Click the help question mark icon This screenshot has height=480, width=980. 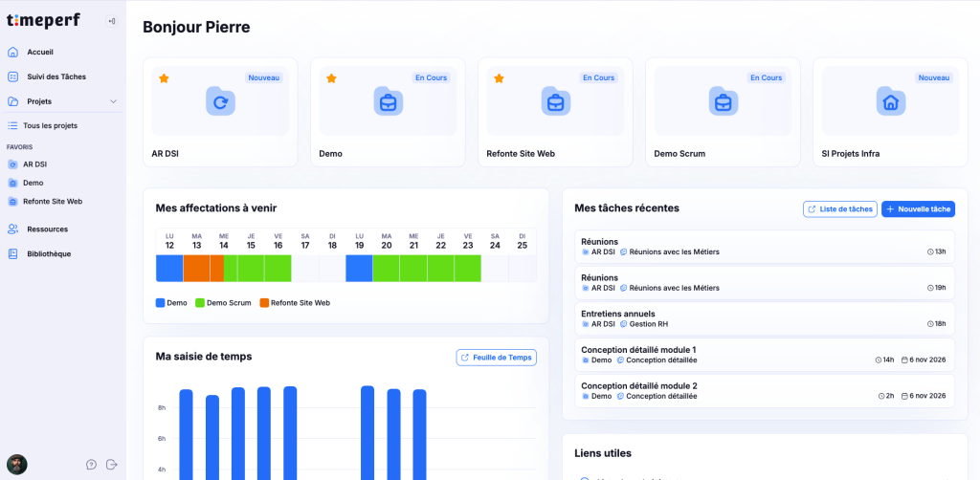(91, 465)
